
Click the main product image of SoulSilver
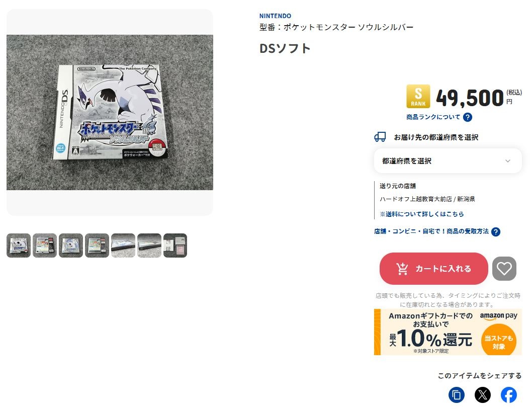click(x=110, y=112)
